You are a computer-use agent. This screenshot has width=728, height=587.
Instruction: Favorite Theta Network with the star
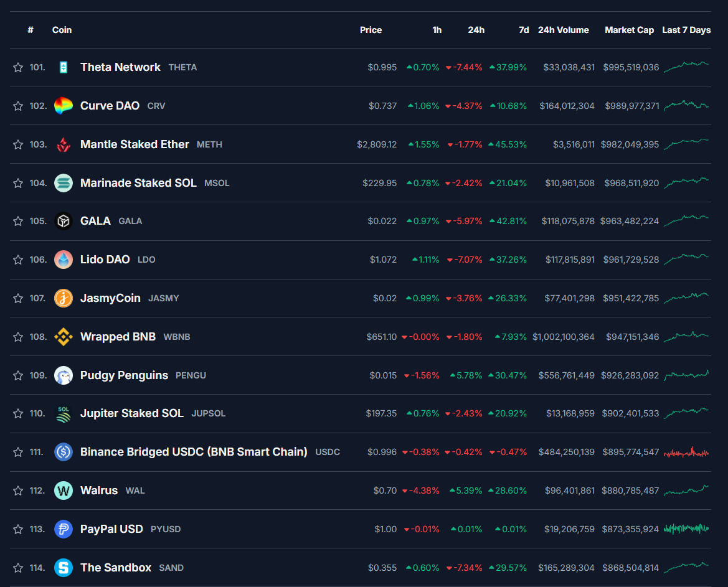18,67
